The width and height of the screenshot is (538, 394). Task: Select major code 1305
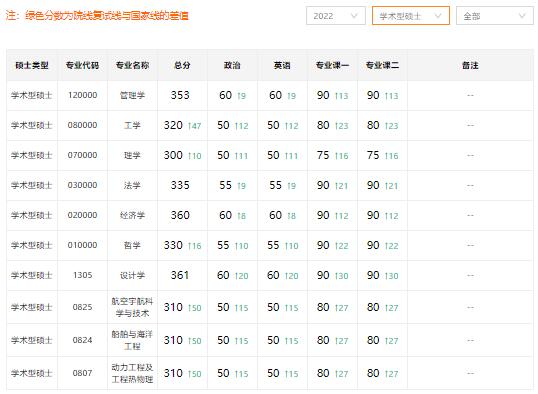(x=82, y=275)
